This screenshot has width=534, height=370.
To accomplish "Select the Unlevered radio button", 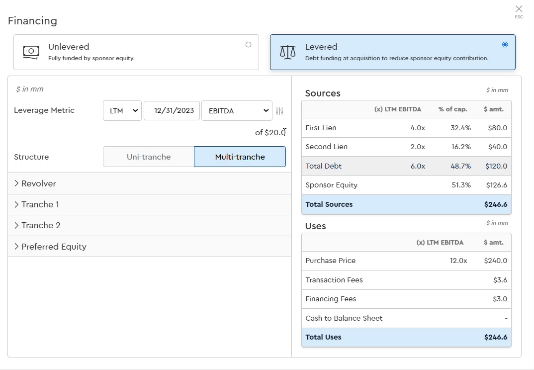I will tap(248, 45).
